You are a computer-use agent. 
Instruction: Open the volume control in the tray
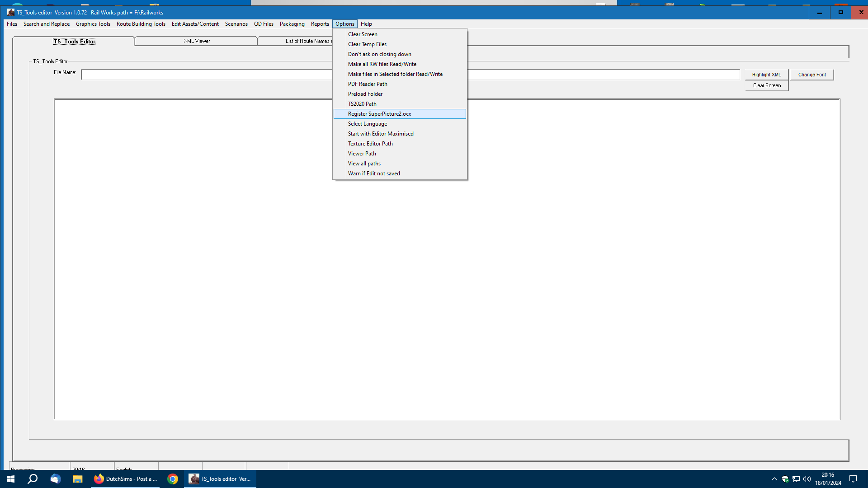(x=807, y=479)
